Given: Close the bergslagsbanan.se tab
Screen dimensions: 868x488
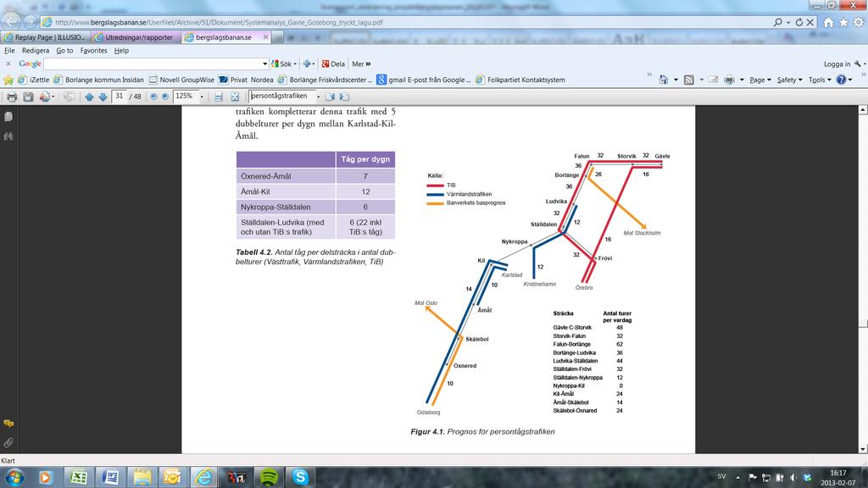Looking at the screenshot, I should [265, 37].
